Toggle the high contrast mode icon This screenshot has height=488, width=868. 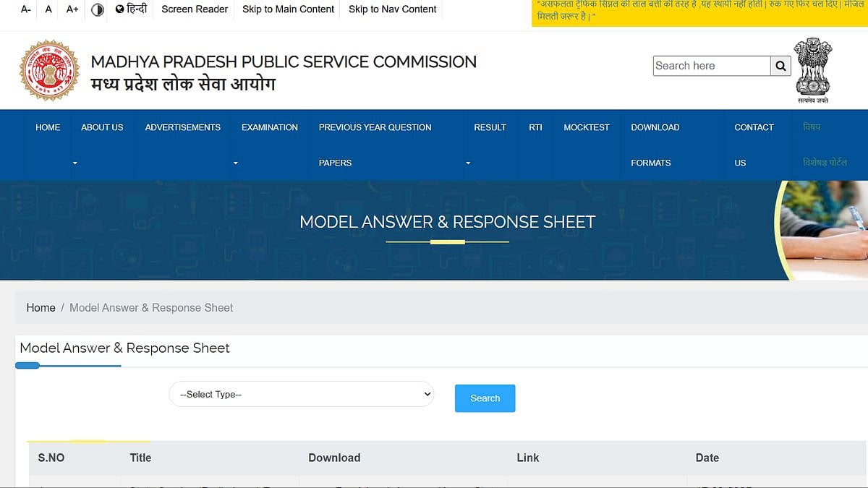98,9
